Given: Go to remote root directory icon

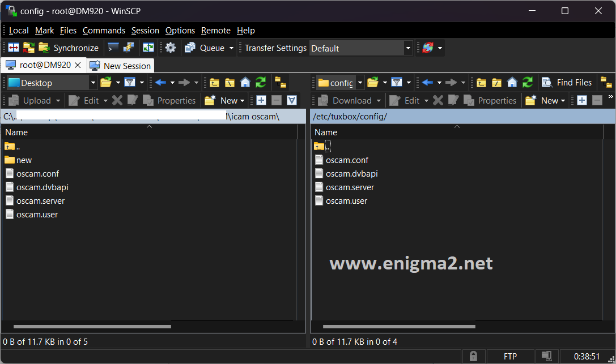Looking at the screenshot, I should pos(496,83).
